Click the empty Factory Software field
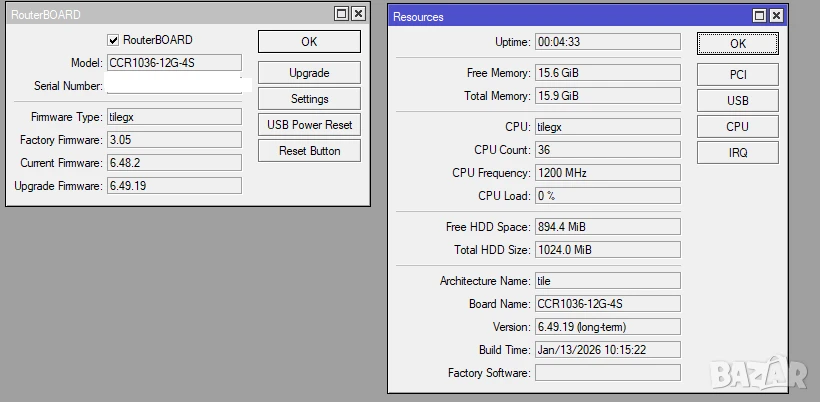The image size is (820, 402). (x=608, y=373)
